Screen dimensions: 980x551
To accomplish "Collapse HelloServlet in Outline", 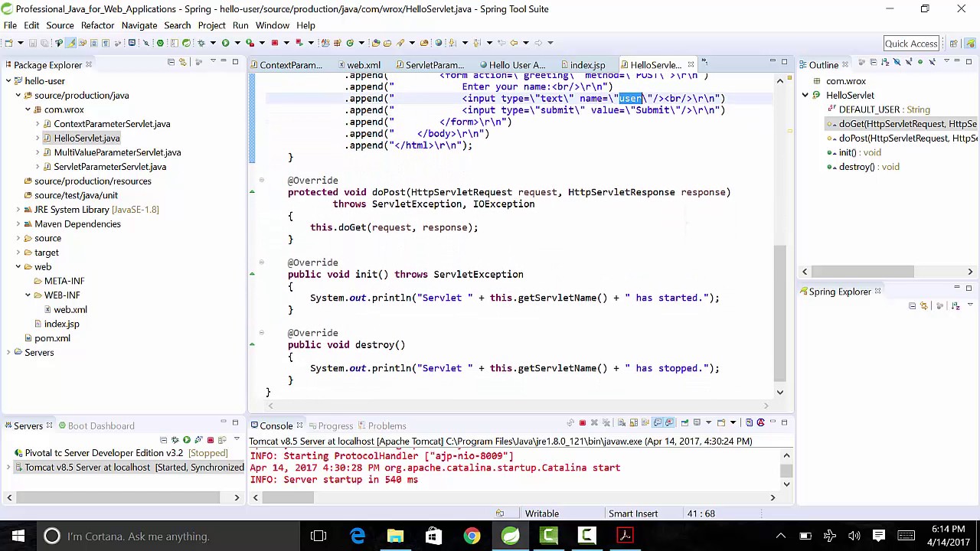I will pyautogui.click(x=805, y=96).
